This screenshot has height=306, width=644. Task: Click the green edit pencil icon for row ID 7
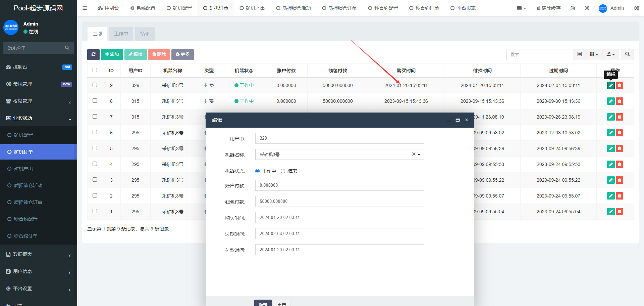[611, 117]
